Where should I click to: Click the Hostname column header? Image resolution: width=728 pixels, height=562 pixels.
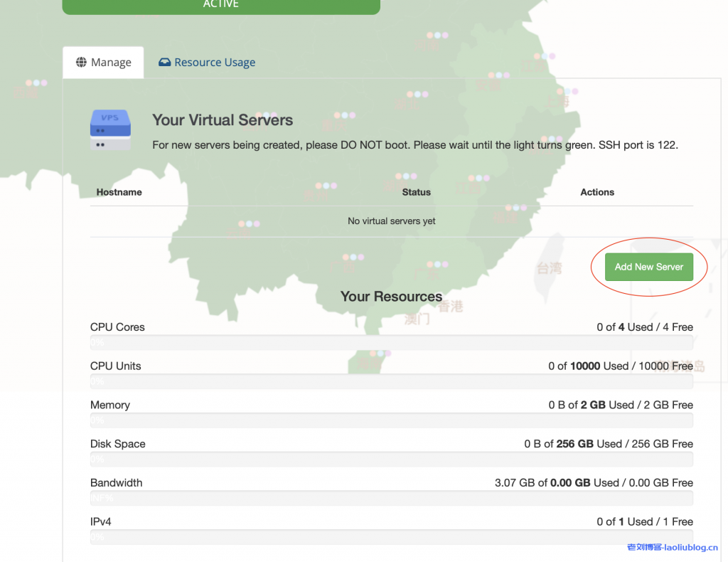click(x=119, y=192)
